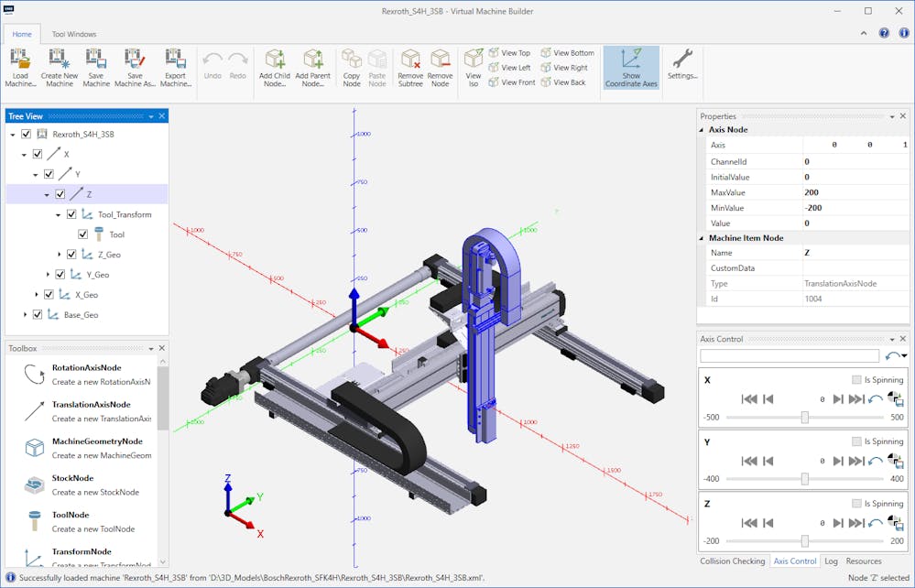Select RotationAxisNode in the Toolbox
Viewport: 915px width, 588px height.
[86, 367]
